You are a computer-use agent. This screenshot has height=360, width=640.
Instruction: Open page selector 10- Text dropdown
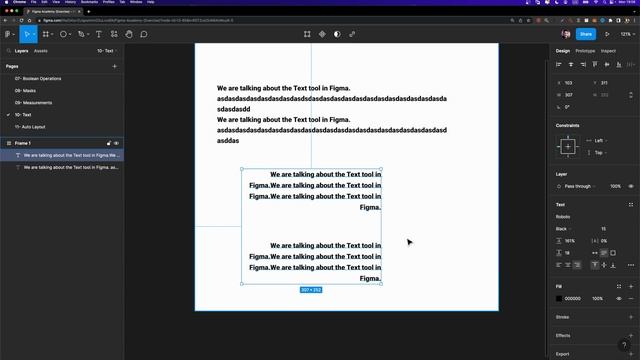pos(107,51)
